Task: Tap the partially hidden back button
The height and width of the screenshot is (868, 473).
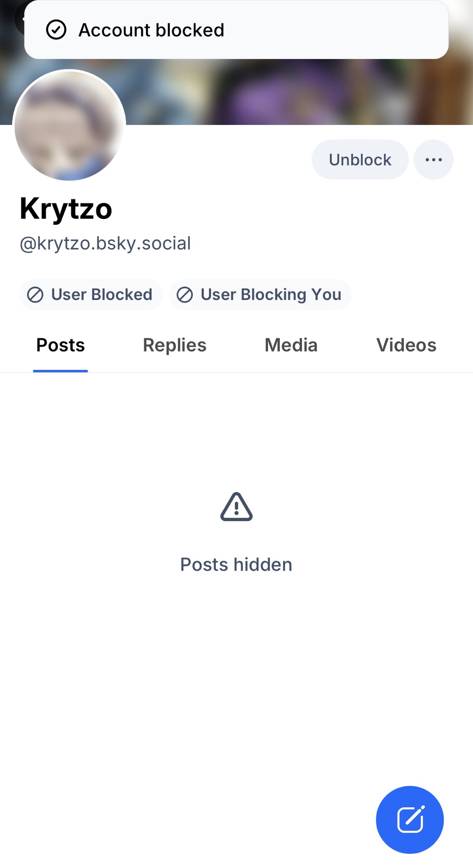Action: tap(19, 19)
